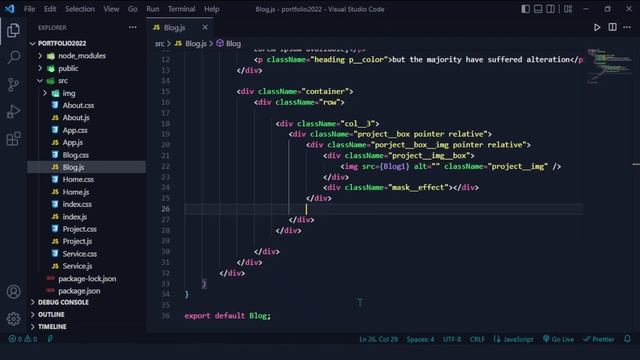
Task: Open index.css in the explorer
Action: [77, 204]
